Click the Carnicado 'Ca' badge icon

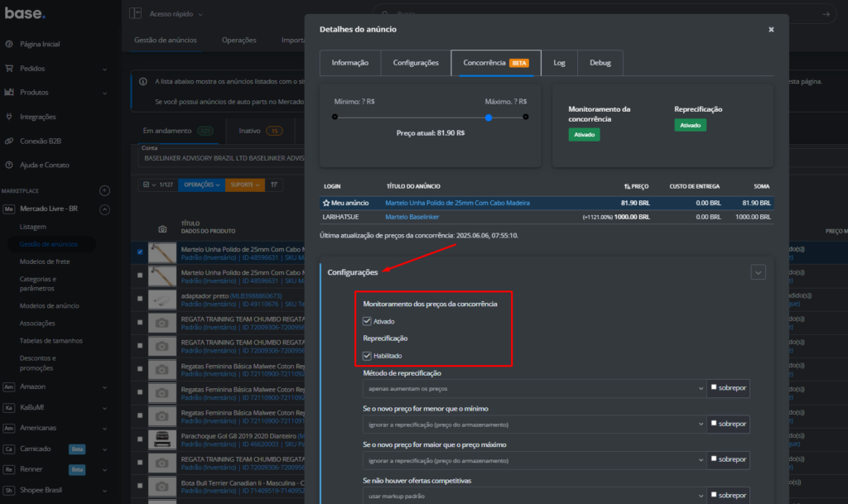click(8, 449)
